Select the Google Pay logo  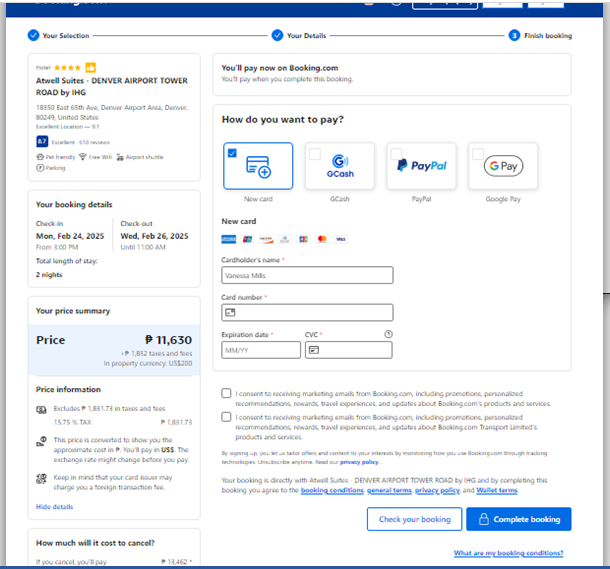(x=503, y=166)
